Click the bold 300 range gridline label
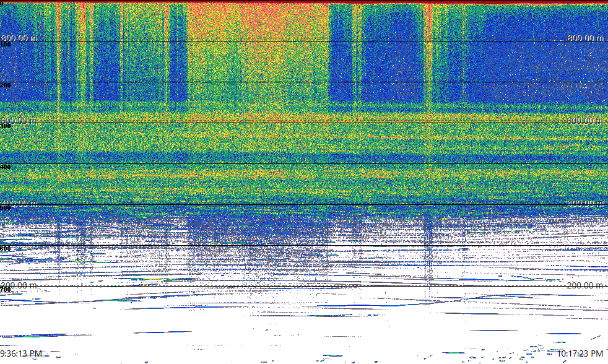 coord(6,126)
